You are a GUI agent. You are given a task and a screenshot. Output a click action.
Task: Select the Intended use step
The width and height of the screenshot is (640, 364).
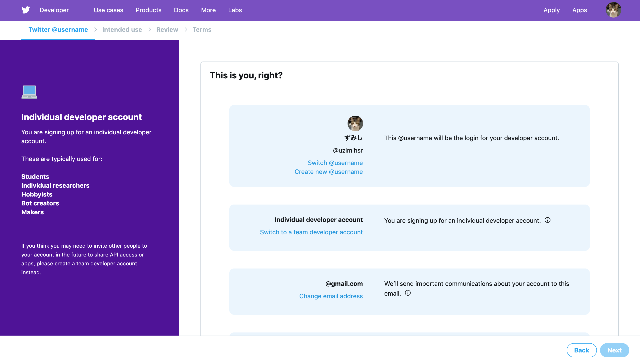tap(122, 30)
